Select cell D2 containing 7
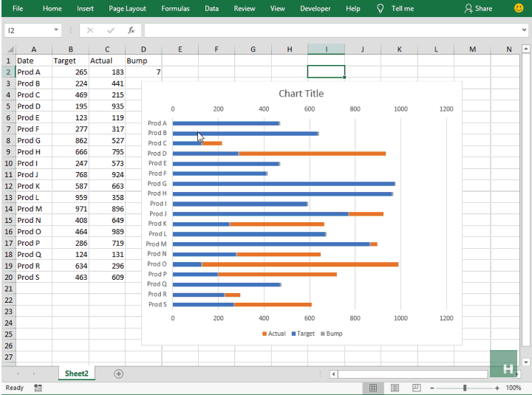Screen dimensions: 532x395 (143, 72)
